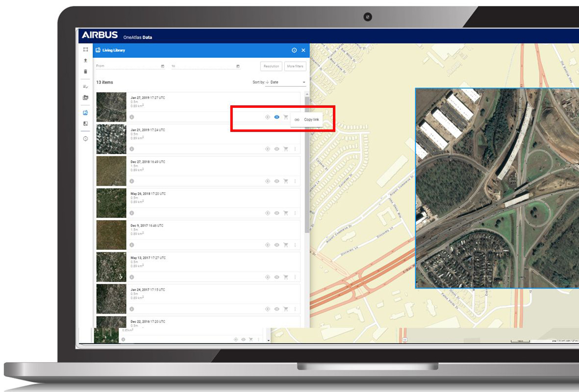Select the Jan 24, 2017 image thumbnail
This screenshot has height=392, width=579.
tap(111, 298)
